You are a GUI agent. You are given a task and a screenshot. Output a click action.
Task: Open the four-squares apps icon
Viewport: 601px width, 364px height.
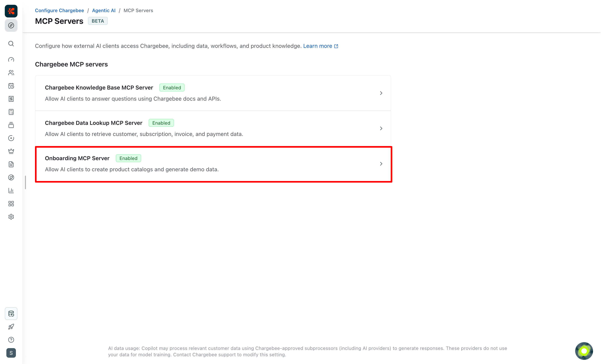pos(11,204)
